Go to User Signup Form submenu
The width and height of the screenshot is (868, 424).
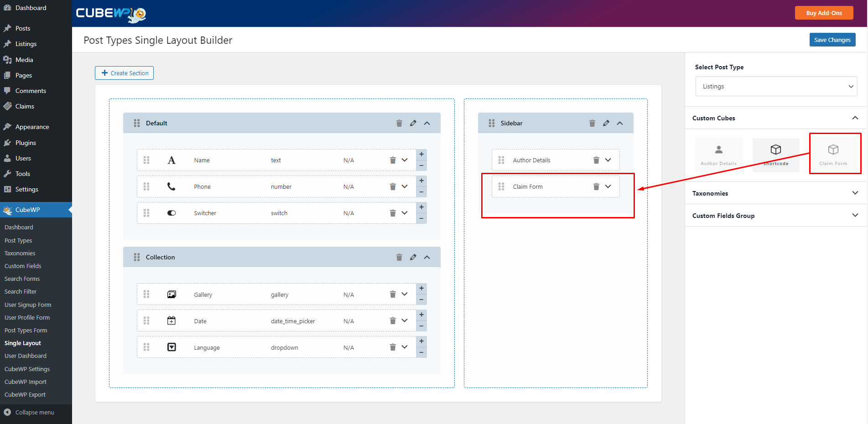coord(28,305)
